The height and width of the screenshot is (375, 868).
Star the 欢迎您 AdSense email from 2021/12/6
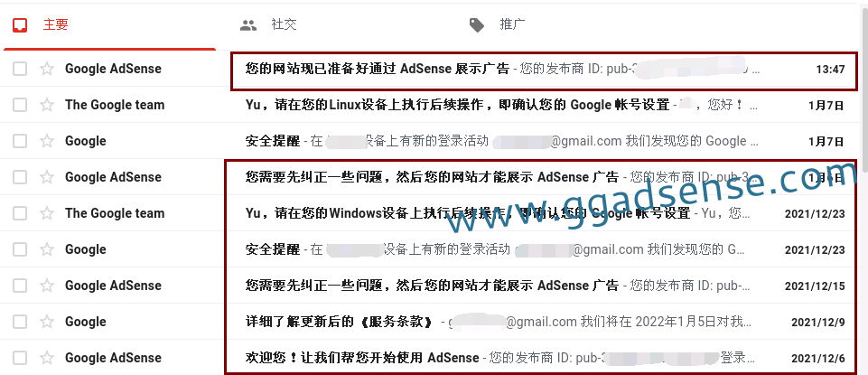coord(47,358)
